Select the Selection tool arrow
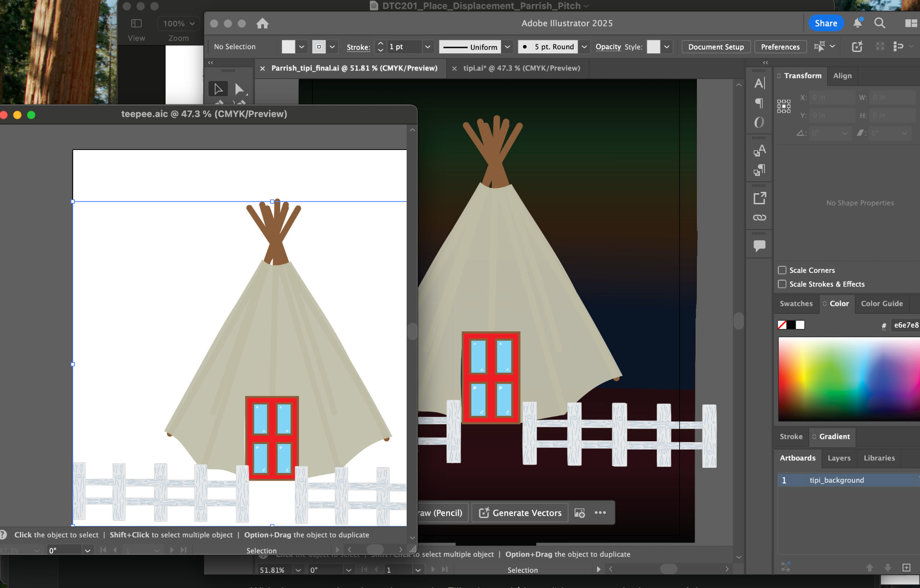This screenshot has height=588, width=920. 218,89
